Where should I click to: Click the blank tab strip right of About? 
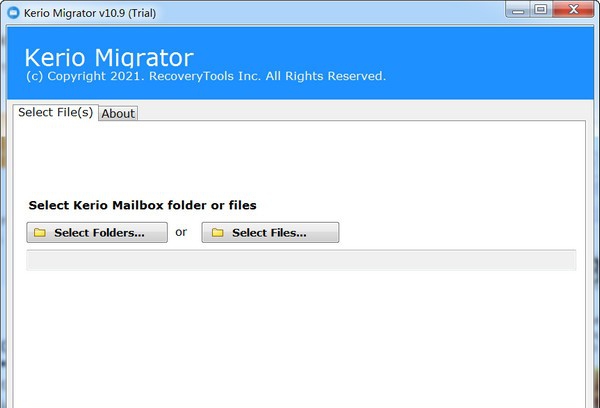click(x=360, y=112)
